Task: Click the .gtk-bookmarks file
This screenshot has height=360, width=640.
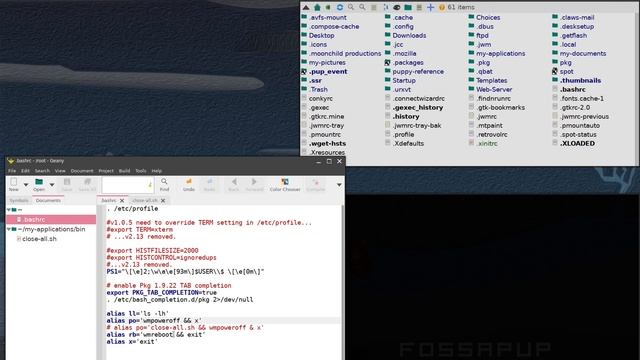Action: 497,107
